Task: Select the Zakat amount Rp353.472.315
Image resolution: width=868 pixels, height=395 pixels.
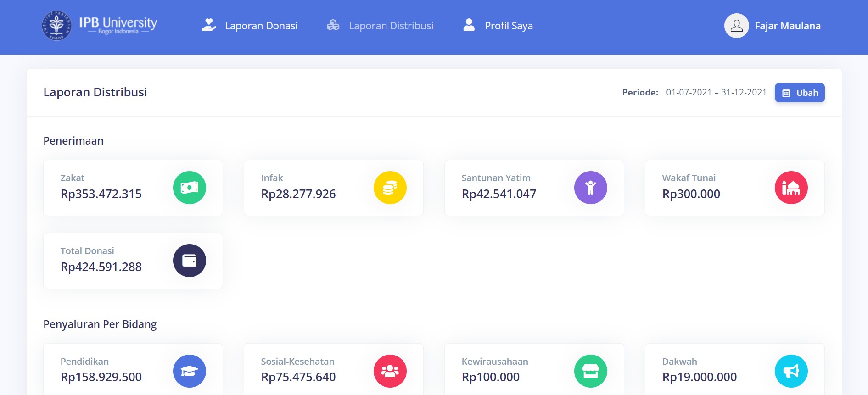Action: tap(101, 194)
